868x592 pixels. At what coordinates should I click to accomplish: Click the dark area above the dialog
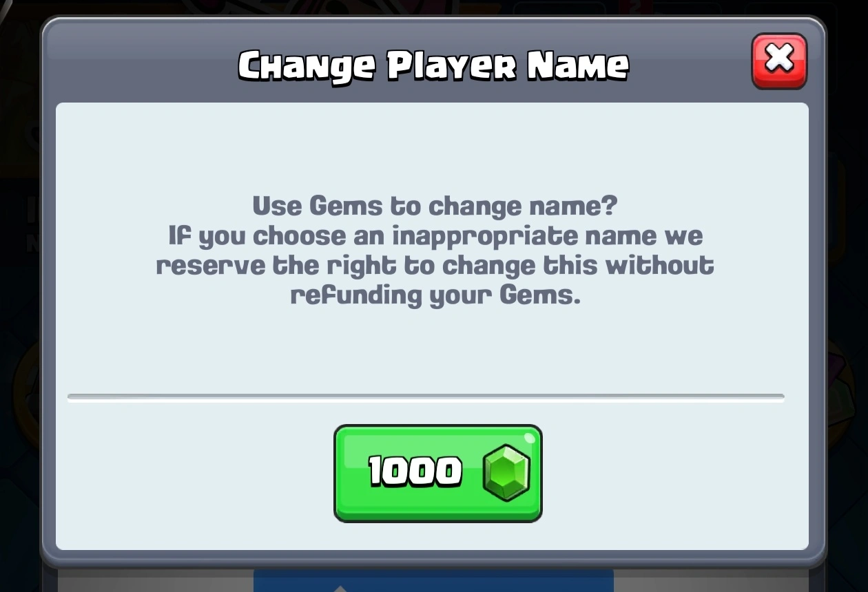pos(434,7)
